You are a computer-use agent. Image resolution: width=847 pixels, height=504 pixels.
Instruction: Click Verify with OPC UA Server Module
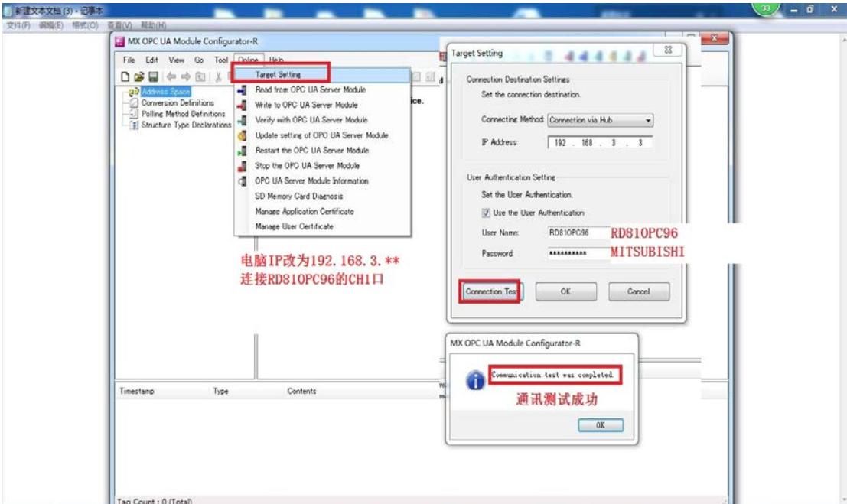pos(311,120)
